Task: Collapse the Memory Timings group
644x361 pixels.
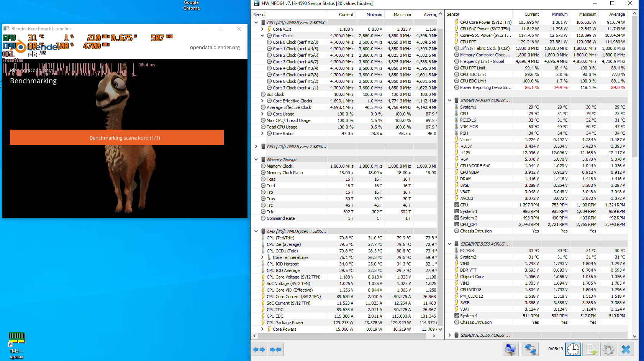Action: [x=256, y=160]
